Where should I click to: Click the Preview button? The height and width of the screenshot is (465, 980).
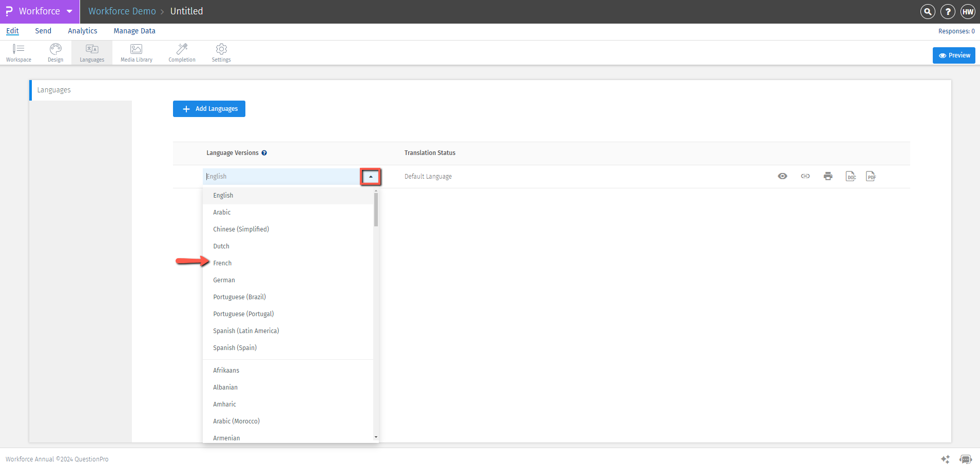coord(954,55)
